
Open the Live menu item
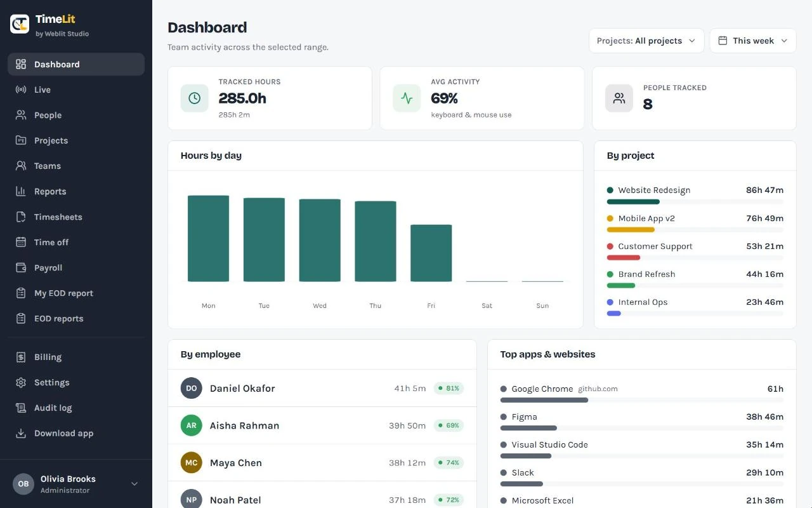tap(76, 90)
